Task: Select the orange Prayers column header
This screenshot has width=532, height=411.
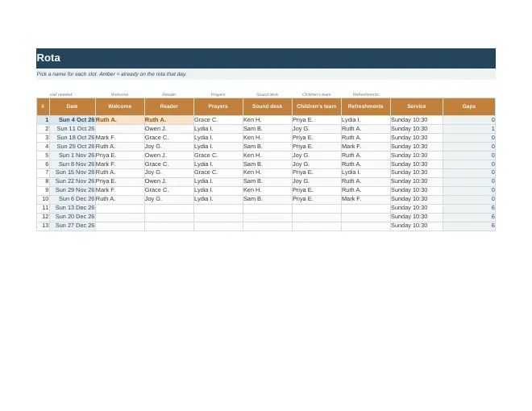Action: click(x=218, y=106)
